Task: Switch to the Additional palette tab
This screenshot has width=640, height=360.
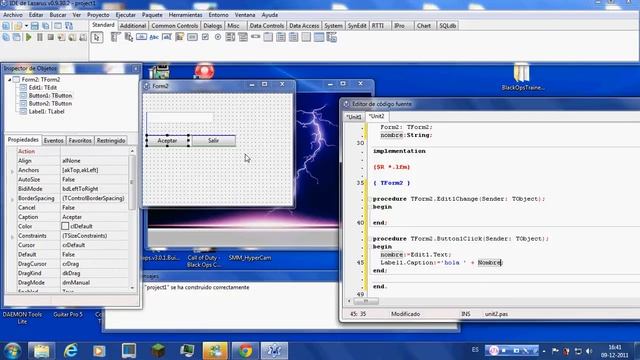Action: point(133,26)
